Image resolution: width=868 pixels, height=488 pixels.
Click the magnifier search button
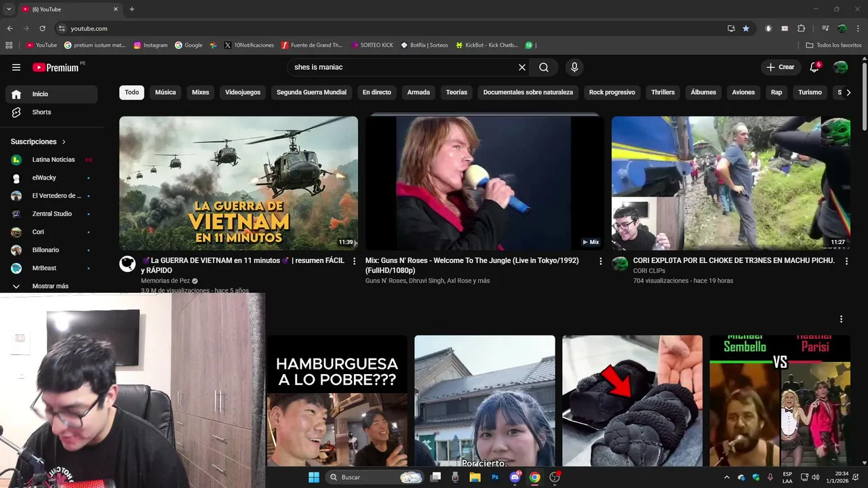point(544,67)
